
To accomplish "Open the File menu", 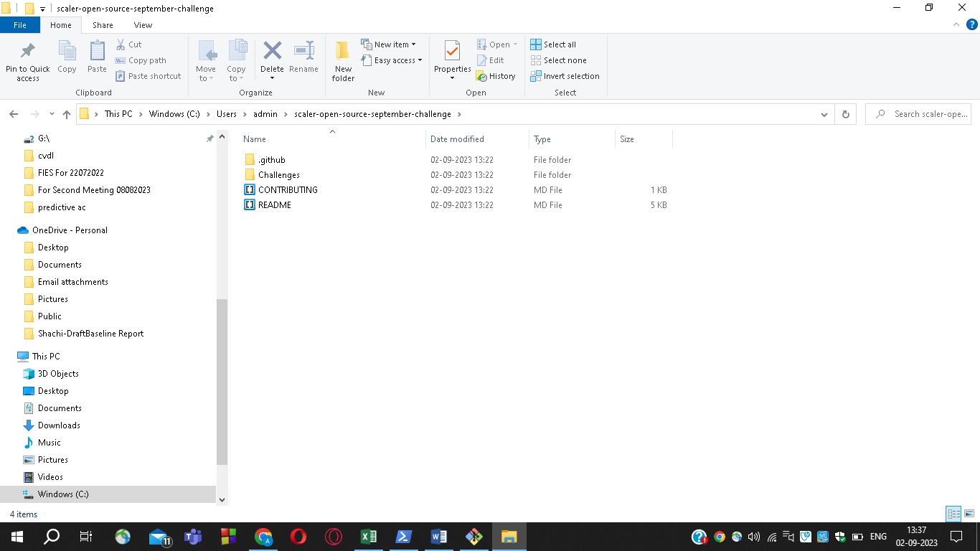I will [x=20, y=24].
